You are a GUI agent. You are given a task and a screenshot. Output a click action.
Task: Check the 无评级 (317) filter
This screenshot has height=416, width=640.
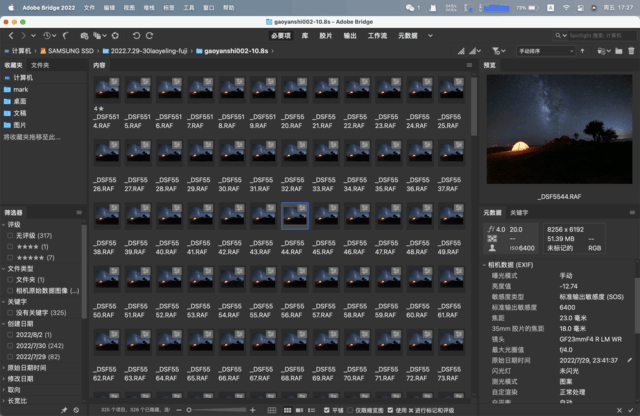click(10, 236)
